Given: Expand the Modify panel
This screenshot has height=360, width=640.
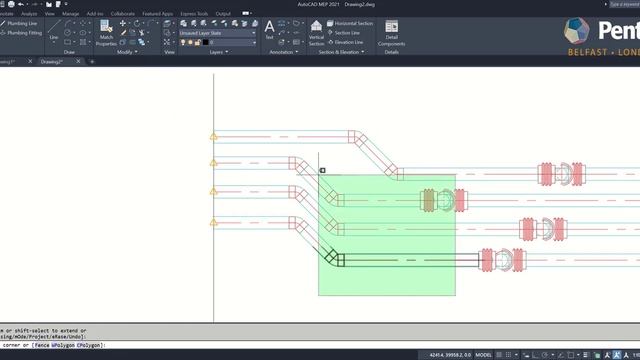Looking at the screenshot, I should coord(127,52).
